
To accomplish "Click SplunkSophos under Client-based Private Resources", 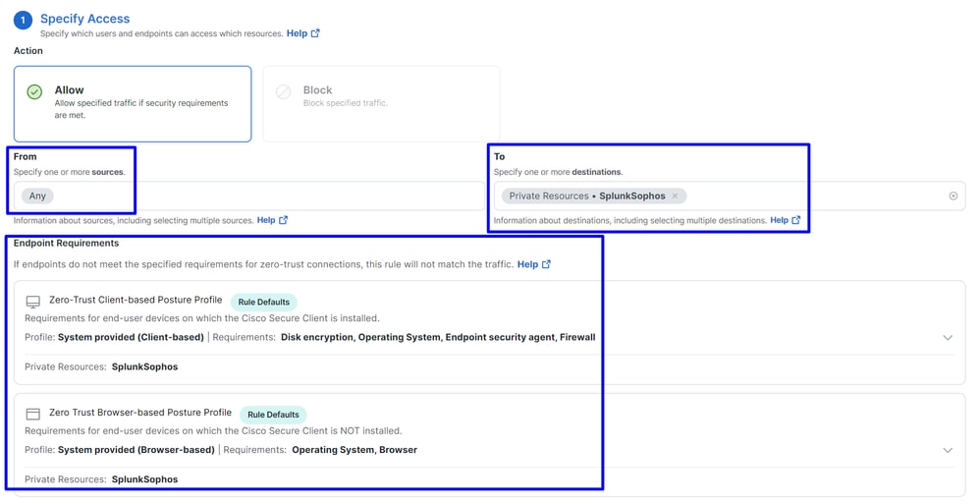I will (x=145, y=367).
